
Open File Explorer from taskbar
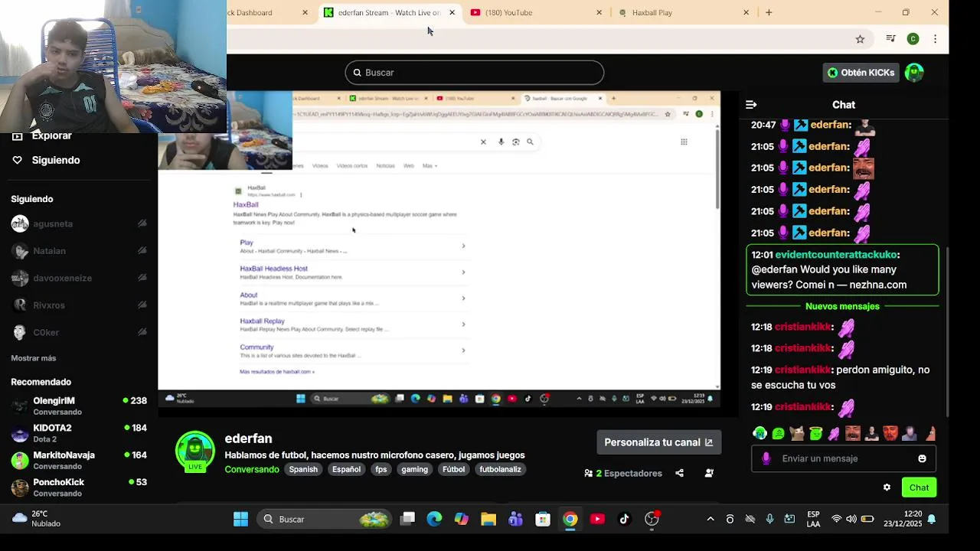(488, 519)
